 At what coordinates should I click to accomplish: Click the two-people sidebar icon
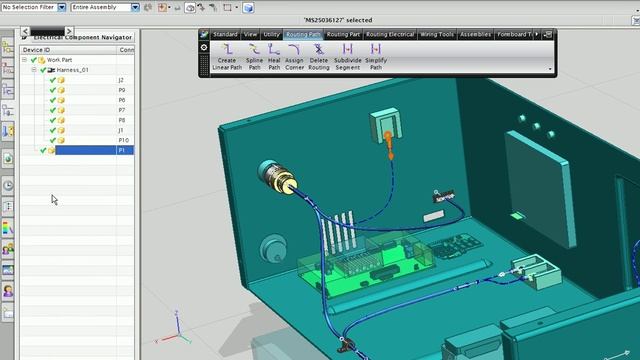pos(8,249)
